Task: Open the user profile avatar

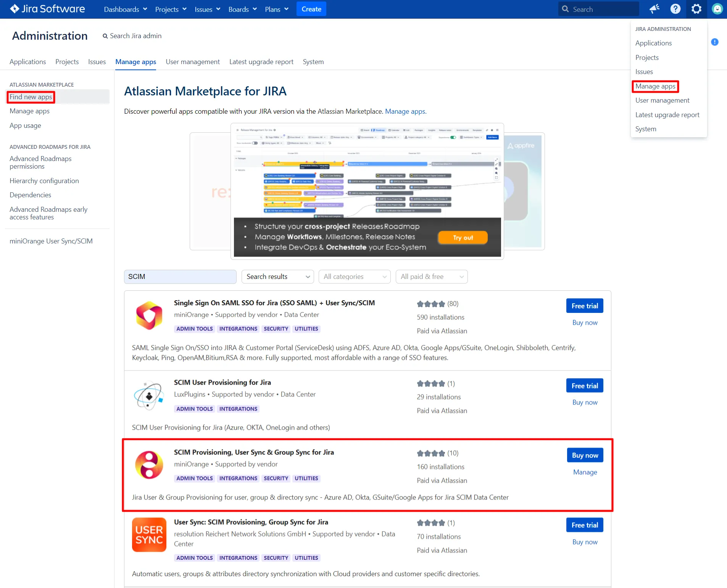Action: [717, 9]
